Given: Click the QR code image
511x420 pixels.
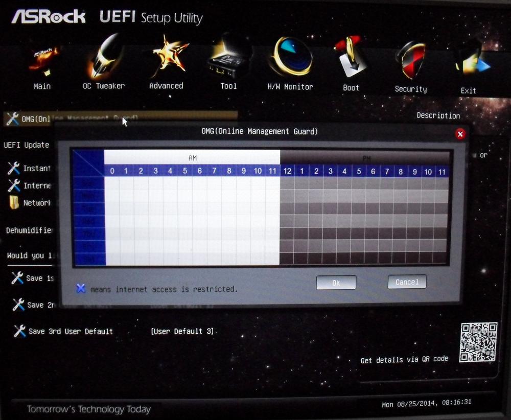Looking at the screenshot, I should tap(478, 342).
